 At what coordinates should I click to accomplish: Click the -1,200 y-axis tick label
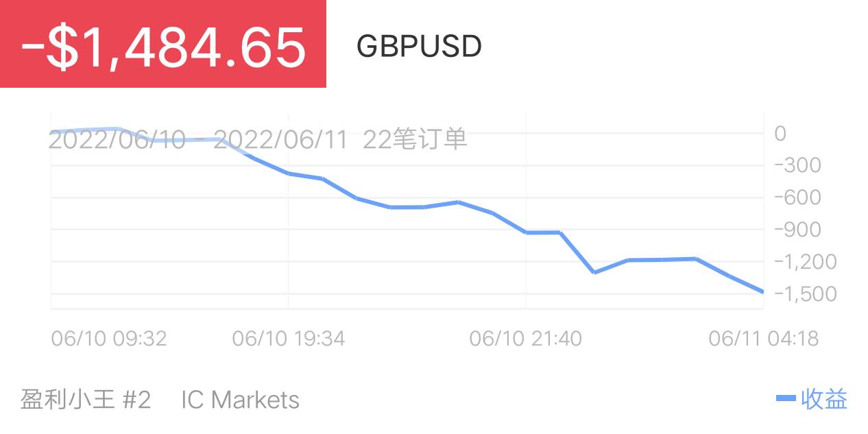(x=804, y=262)
